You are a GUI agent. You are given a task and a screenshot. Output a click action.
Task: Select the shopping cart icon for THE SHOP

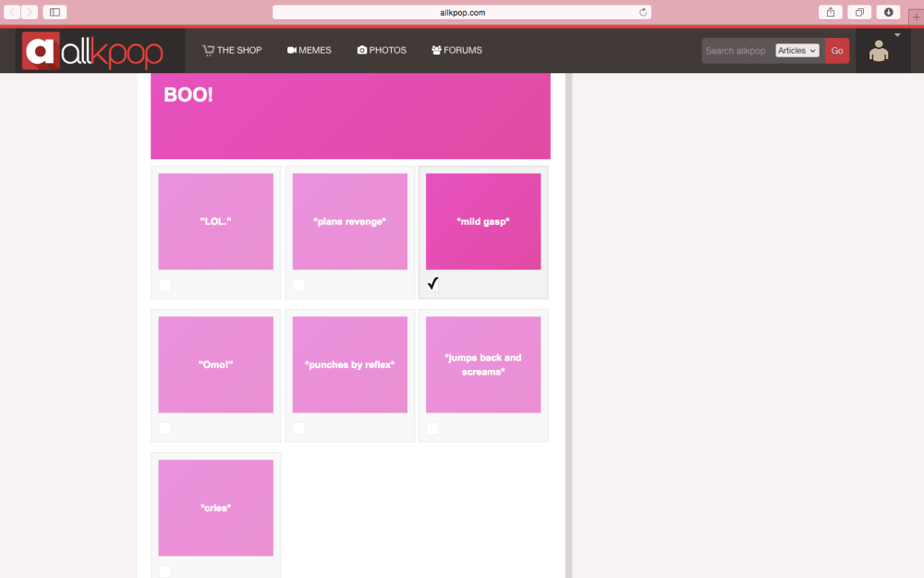pos(209,50)
